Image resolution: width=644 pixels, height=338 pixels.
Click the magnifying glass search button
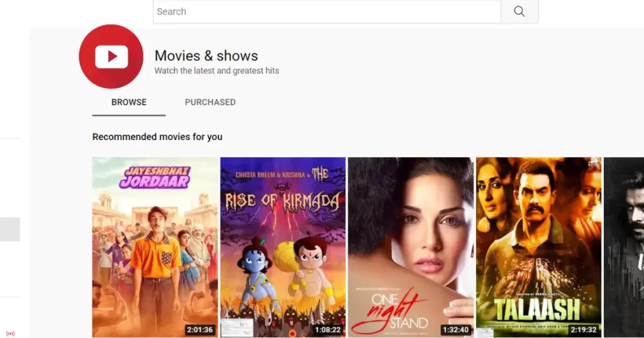(x=519, y=11)
